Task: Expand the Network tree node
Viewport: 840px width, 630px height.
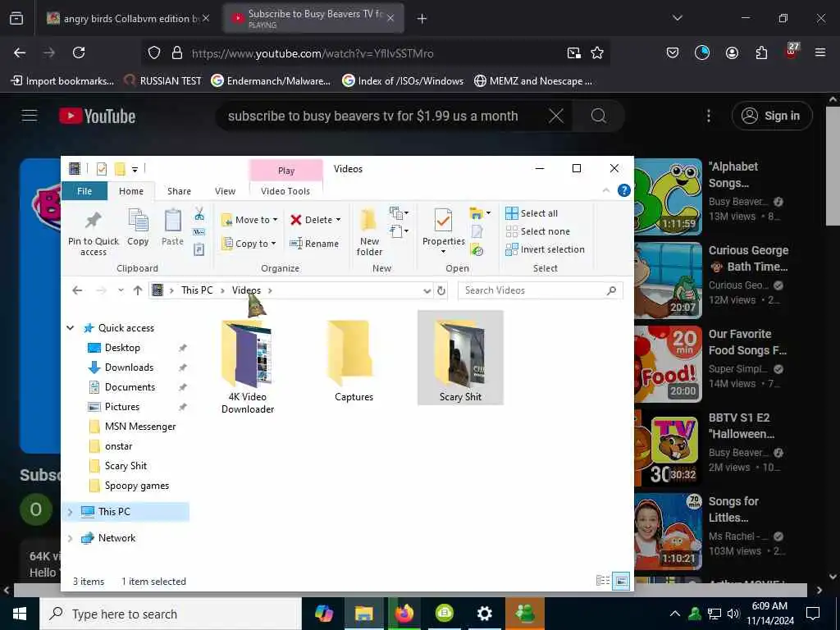Action: tap(70, 538)
